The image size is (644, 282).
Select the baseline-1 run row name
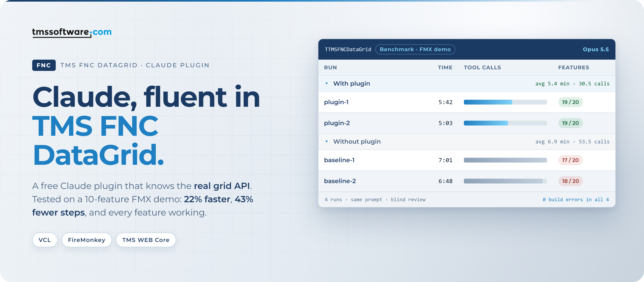[x=339, y=160]
